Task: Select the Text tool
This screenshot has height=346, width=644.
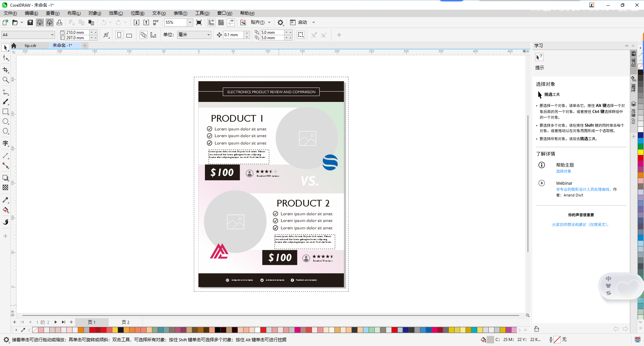Action: [5, 143]
